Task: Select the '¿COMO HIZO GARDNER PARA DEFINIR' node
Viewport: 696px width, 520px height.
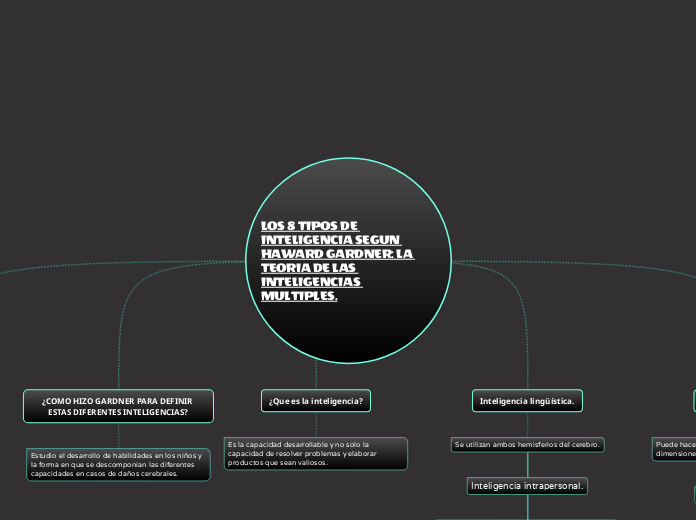Action: pos(119,406)
